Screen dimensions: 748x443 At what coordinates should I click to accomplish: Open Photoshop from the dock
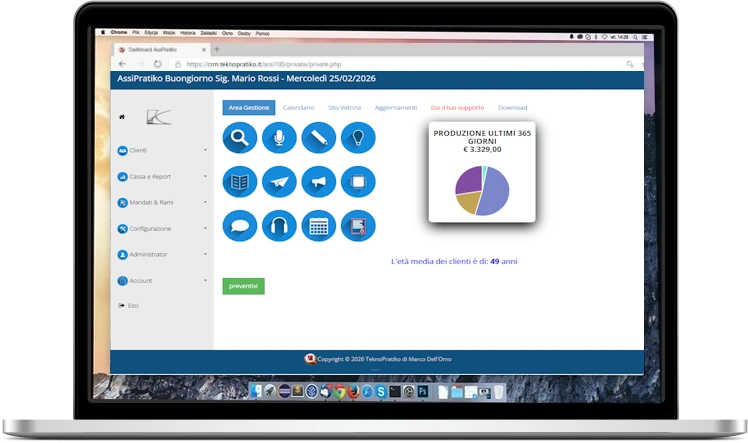click(x=423, y=391)
